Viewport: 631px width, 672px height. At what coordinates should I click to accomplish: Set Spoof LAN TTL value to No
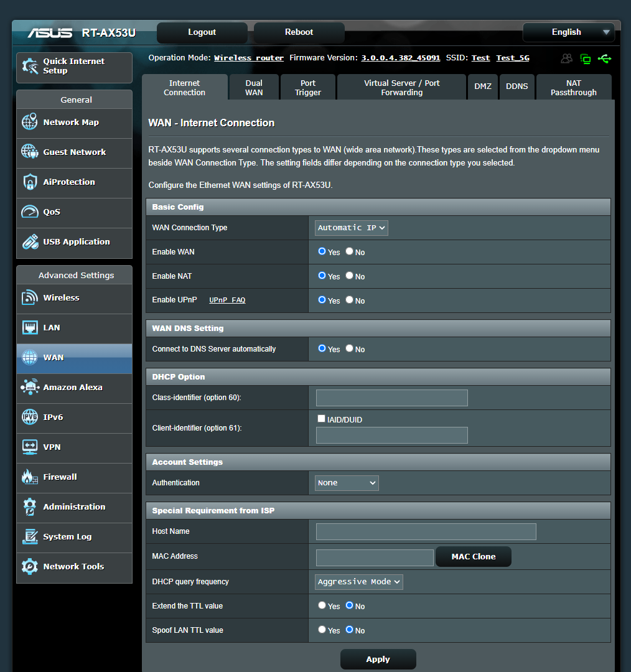point(349,630)
